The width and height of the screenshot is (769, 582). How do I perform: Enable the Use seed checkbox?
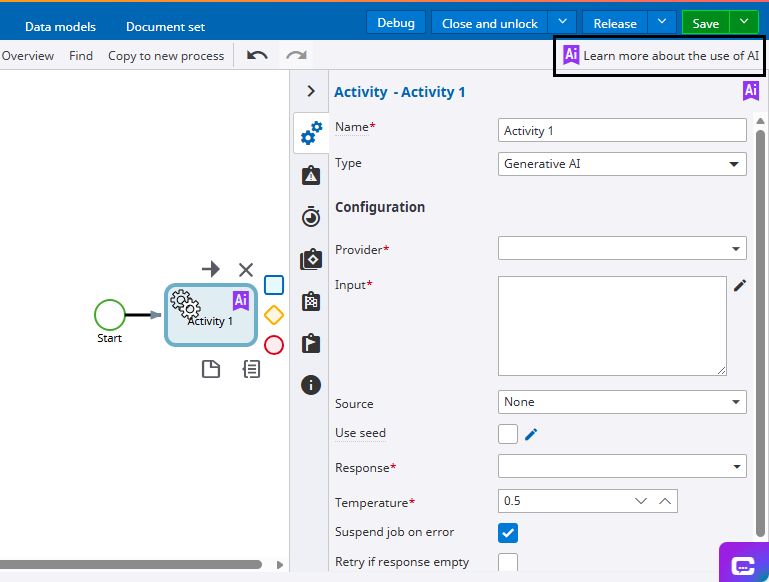click(x=508, y=434)
